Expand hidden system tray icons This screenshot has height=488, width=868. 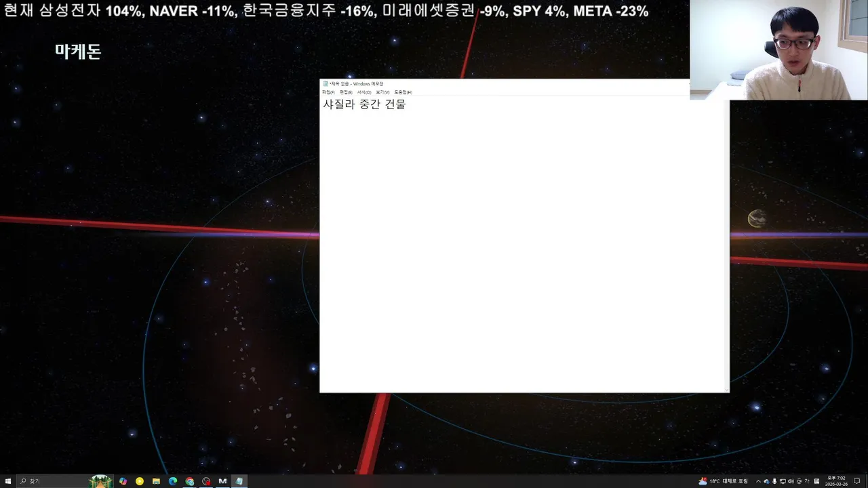758,481
